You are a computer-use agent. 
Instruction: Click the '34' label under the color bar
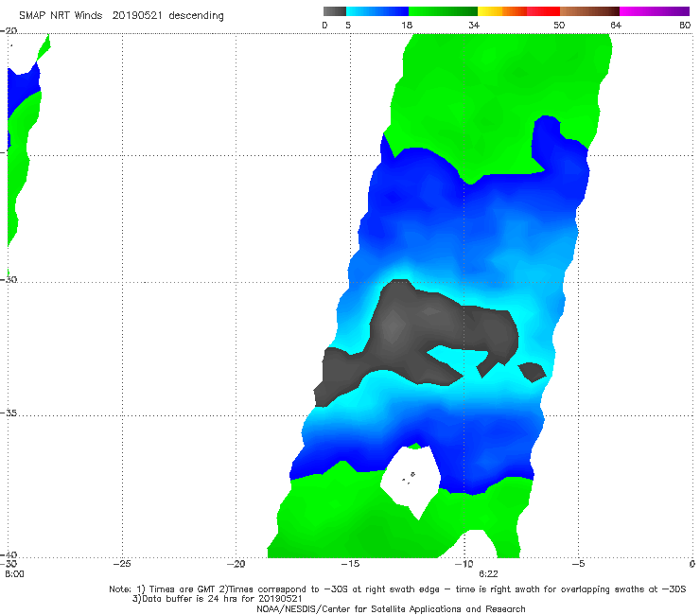474,25
